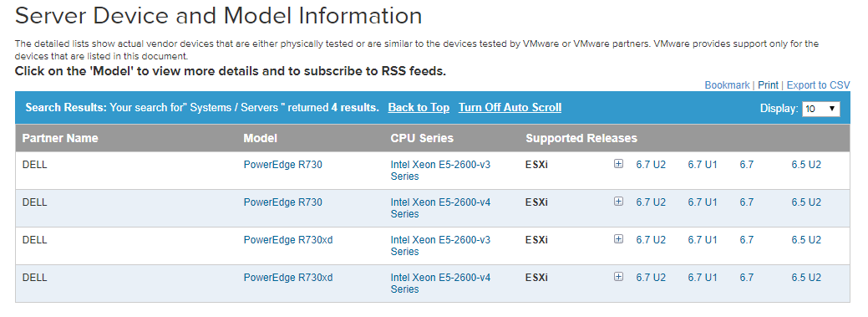
Task: Expand ESXi releases for R730 v4 row
Action: coord(618,202)
